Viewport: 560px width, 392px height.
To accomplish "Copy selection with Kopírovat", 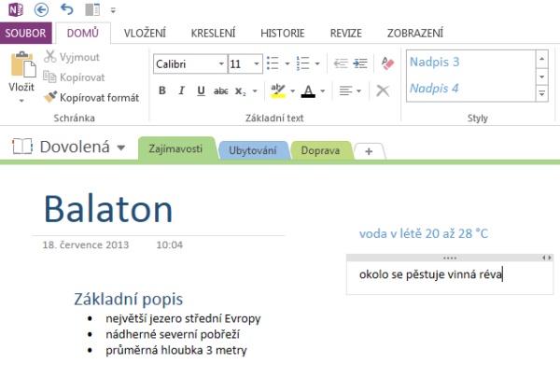I will click(x=74, y=77).
